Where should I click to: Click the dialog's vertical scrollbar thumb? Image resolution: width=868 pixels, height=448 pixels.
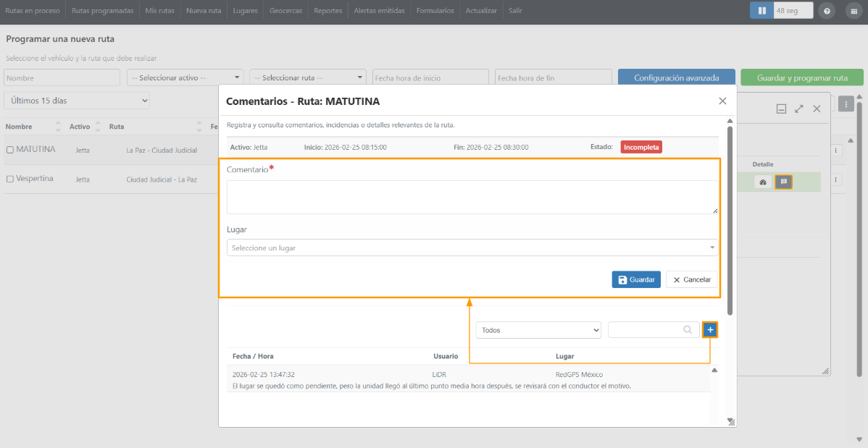730,221
